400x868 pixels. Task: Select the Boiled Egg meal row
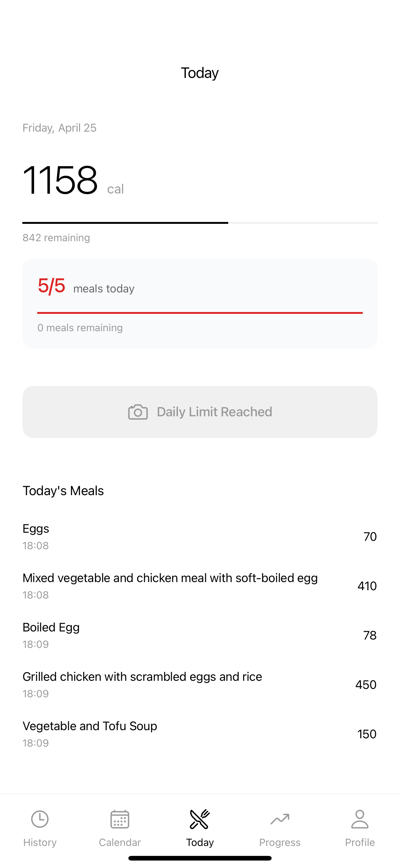point(200,635)
